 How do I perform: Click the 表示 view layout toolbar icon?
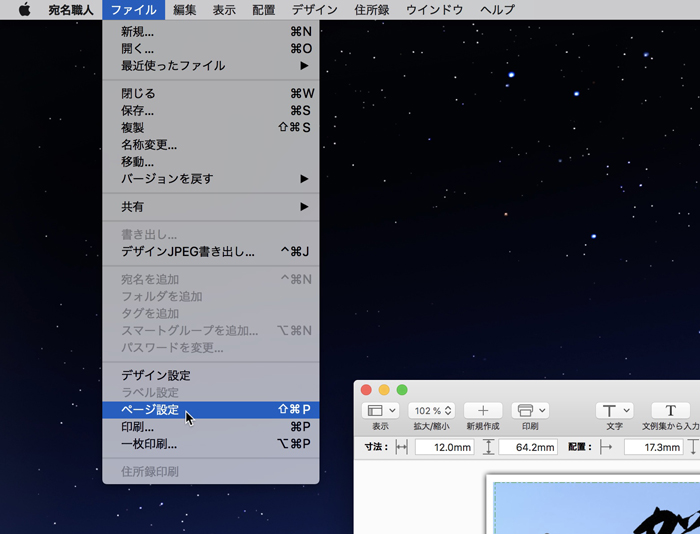381,410
